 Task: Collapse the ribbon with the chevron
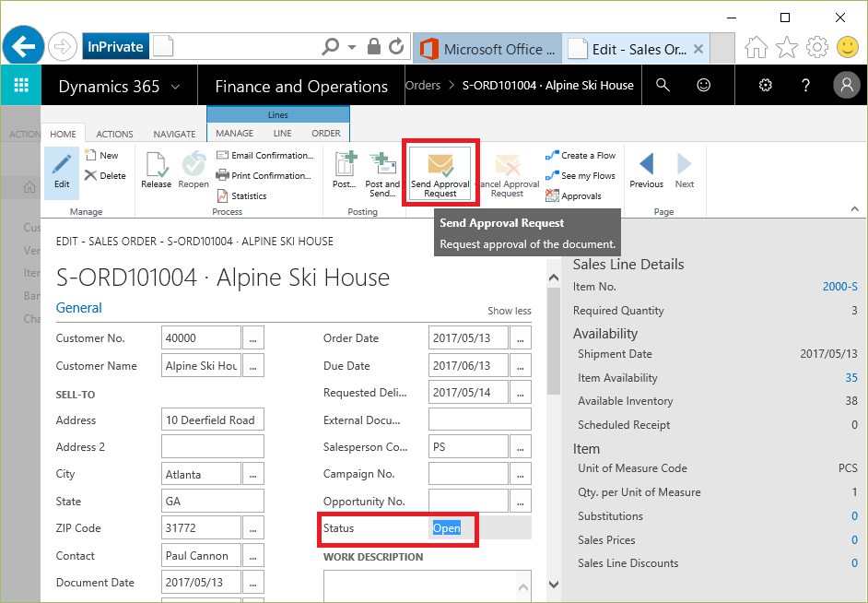(855, 209)
